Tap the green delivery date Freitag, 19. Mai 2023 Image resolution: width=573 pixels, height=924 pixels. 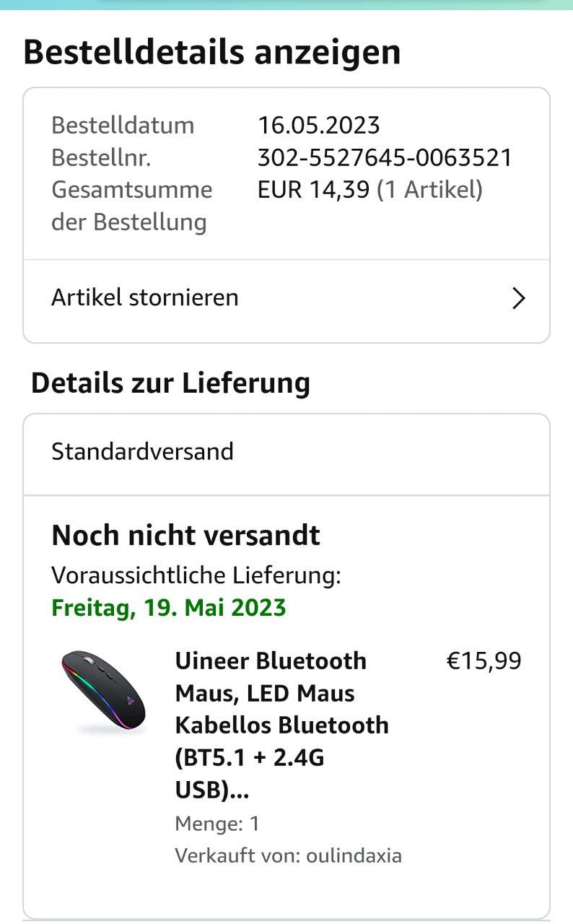pyautogui.click(x=169, y=607)
